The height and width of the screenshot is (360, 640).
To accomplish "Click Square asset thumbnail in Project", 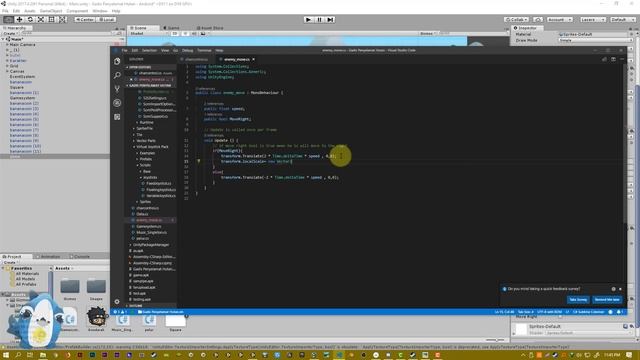I will point(176,321).
